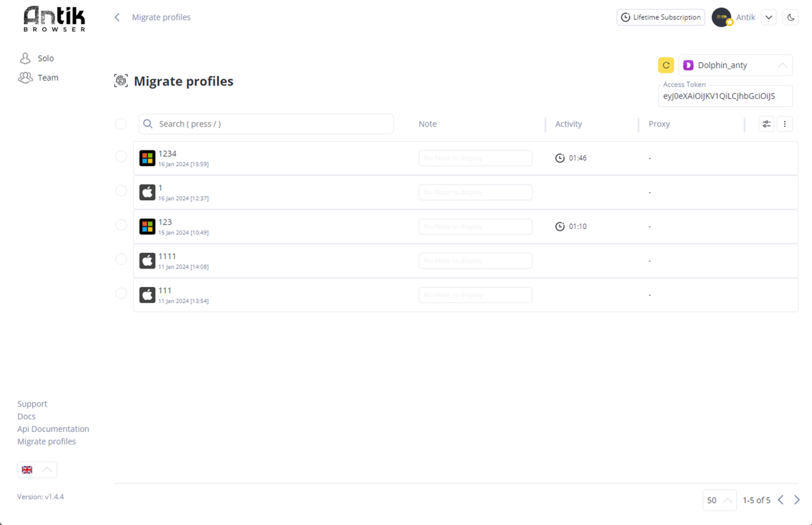812x525 pixels.
Task: Click the purple Dolphin_anty logo icon
Action: [x=688, y=65]
